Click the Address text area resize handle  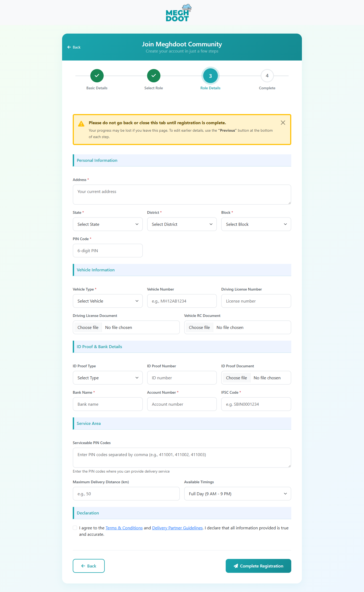point(289,203)
